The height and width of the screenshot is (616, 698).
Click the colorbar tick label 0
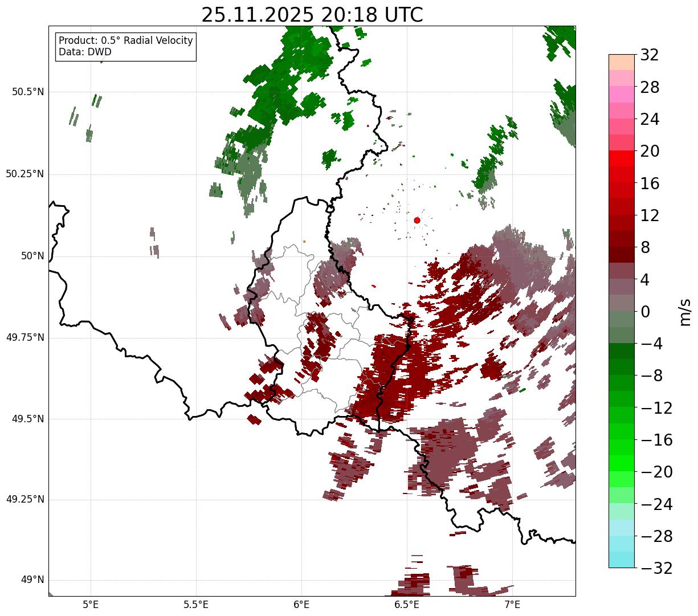pyautogui.click(x=645, y=312)
